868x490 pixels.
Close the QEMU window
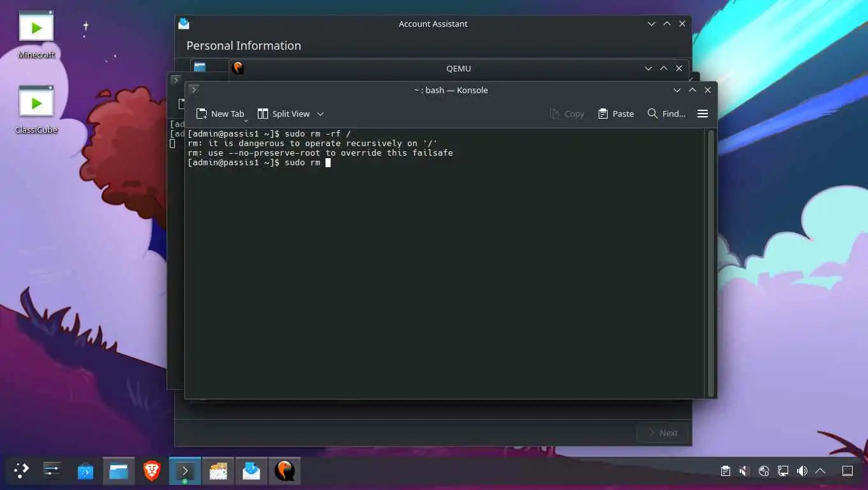coord(679,68)
